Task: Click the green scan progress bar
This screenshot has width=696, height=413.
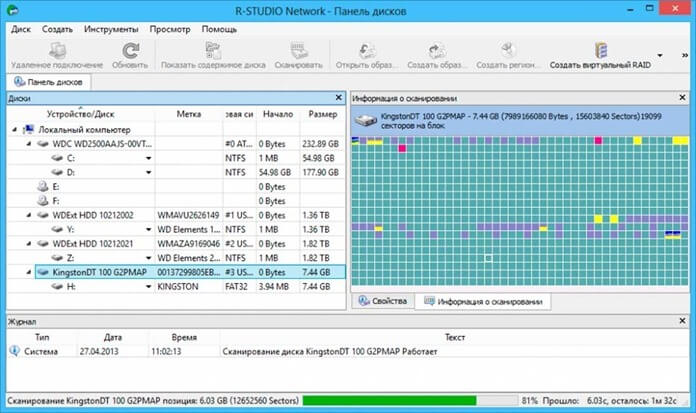Action: click(389, 401)
